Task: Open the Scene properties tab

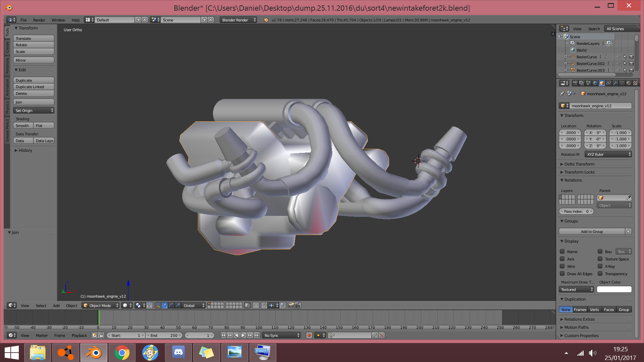Action: pyautogui.click(x=588, y=83)
